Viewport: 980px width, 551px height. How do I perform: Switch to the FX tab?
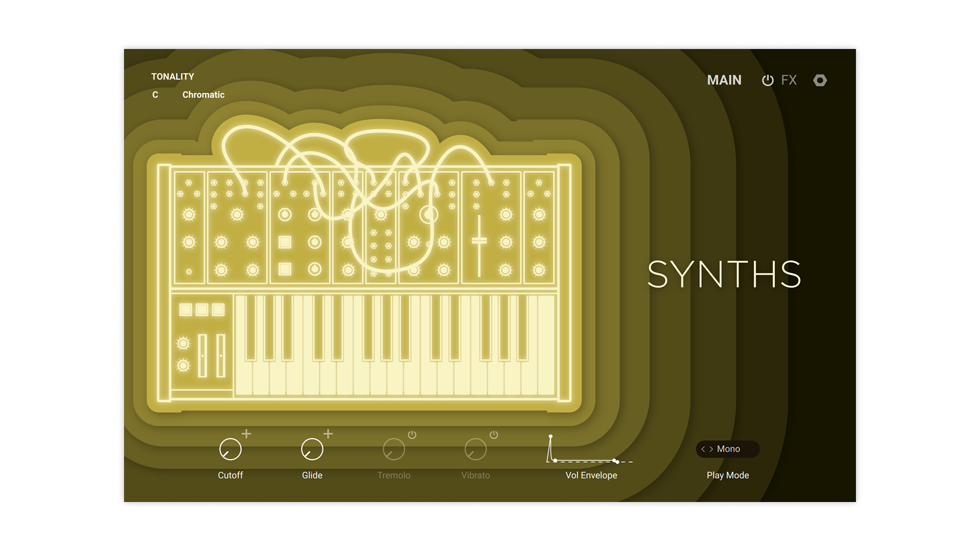pyautogui.click(x=789, y=80)
